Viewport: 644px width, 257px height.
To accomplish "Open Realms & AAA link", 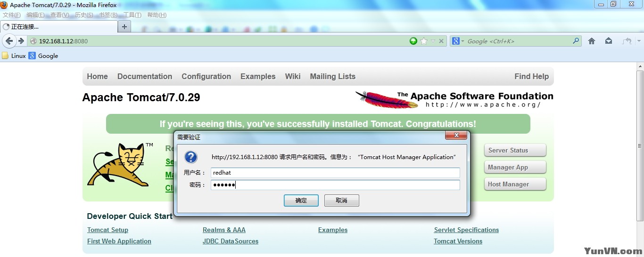I will tap(224, 230).
